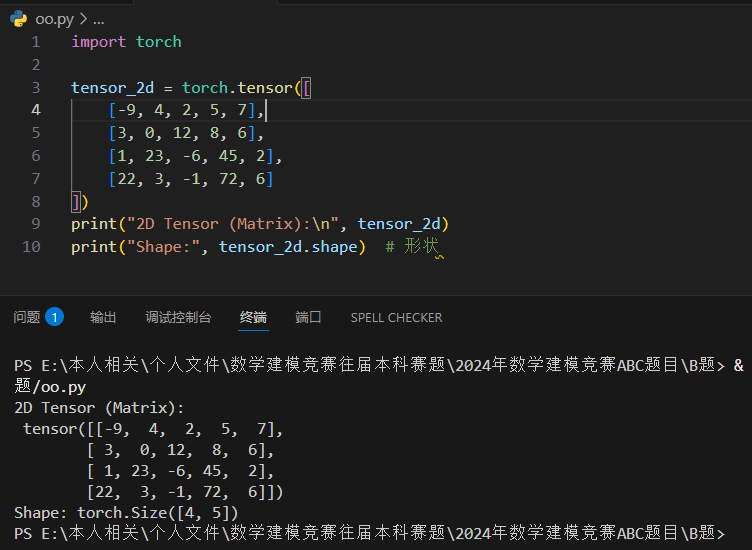Place cursor on 'import torch' line
Viewport: 752px width, 550px height.
(x=127, y=42)
